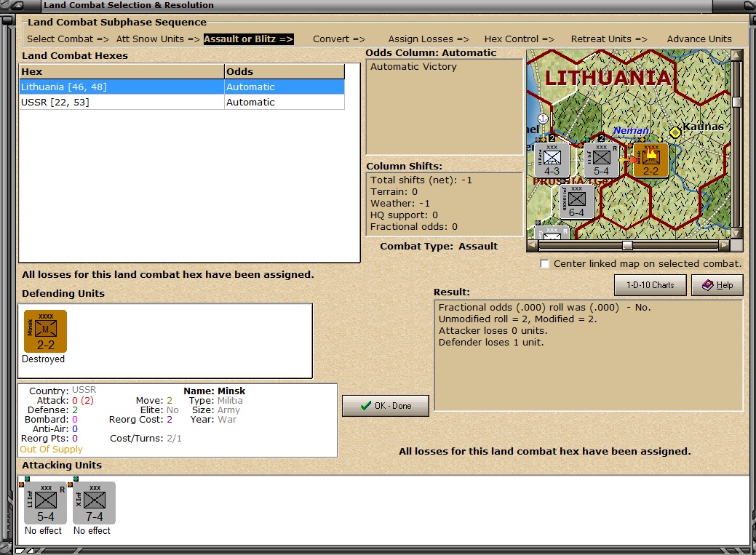Click the Kaunas city marker on map
Image resolution: width=756 pixels, height=555 pixels.
coord(675,132)
